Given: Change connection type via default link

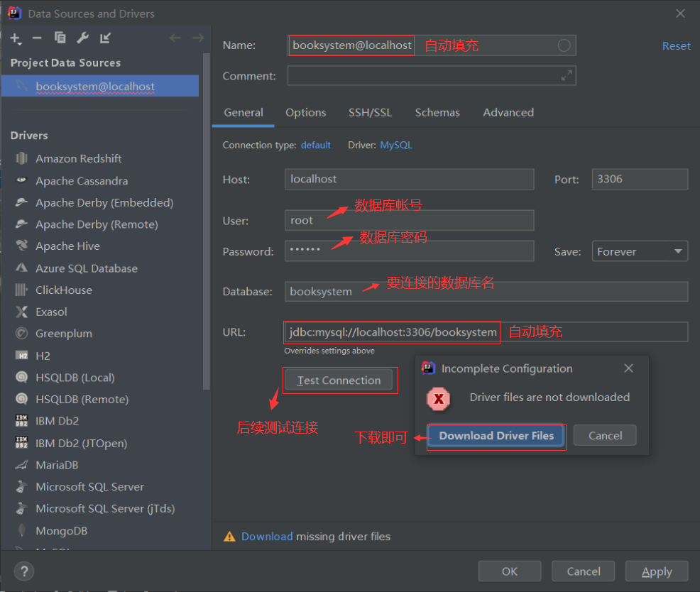Looking at the screenshot, I should click(x=316, y=145).
